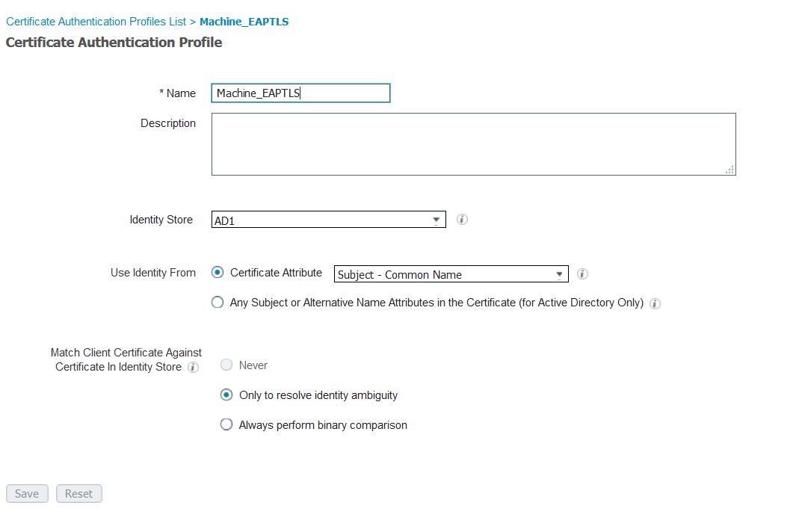The height and width of the screenshot is (532, 796).
Task: Choose Only to resolve identity ambiguity
Action: 226,395
